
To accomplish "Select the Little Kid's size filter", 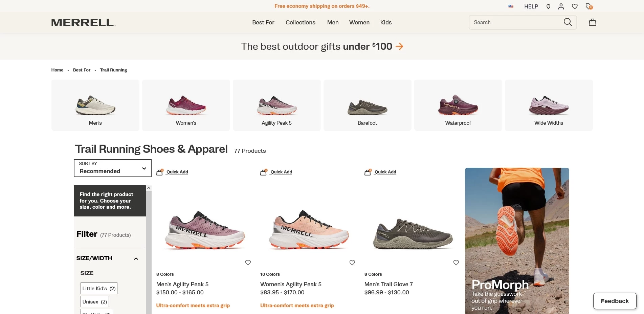I will click(98, 288).
